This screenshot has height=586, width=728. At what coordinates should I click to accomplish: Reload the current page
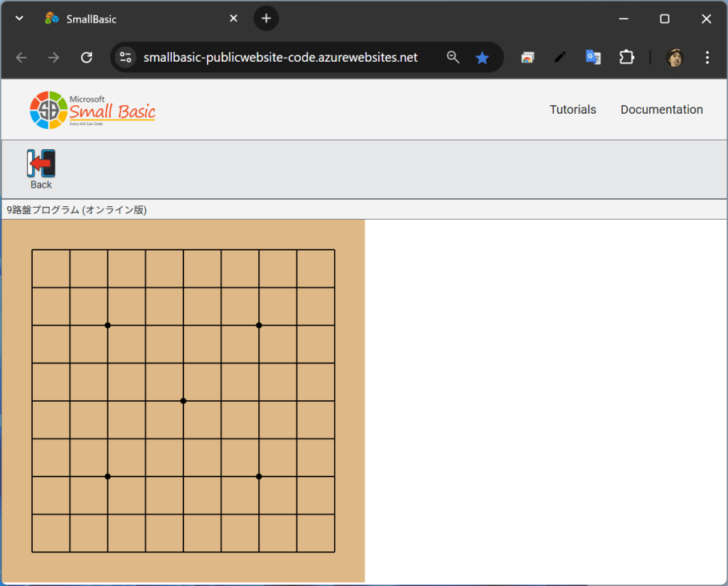[87, 58]
